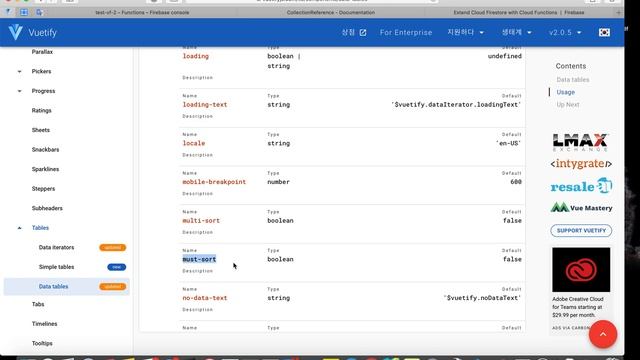This screenshot has width=640, height=360.
Task: Click the intygrate sponsor logo
Action: pos(581,164)
